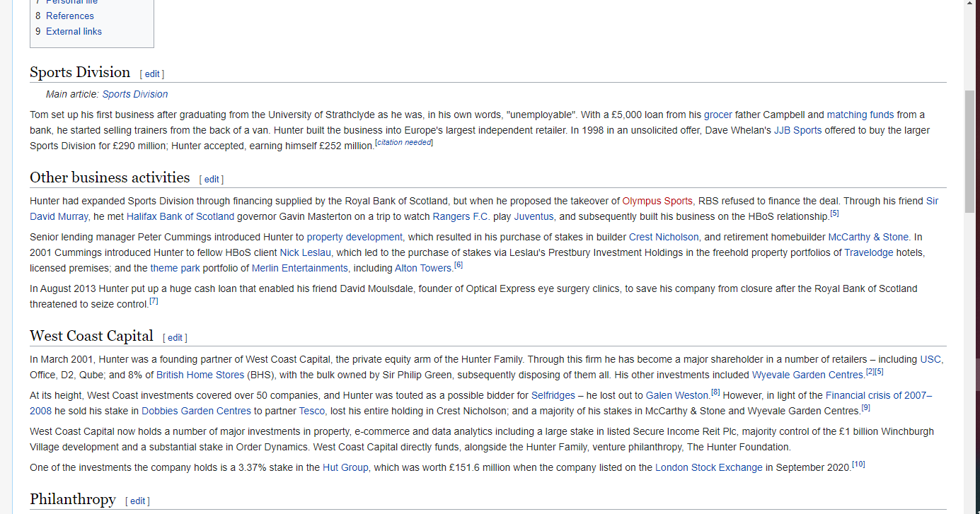Open the theme park link

click(175, 268)
